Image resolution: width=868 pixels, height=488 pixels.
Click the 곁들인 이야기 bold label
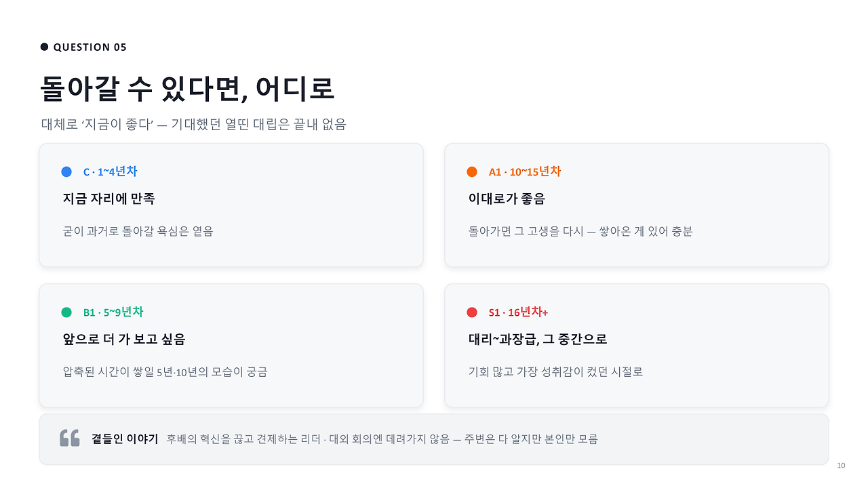[x=125, y=439]
